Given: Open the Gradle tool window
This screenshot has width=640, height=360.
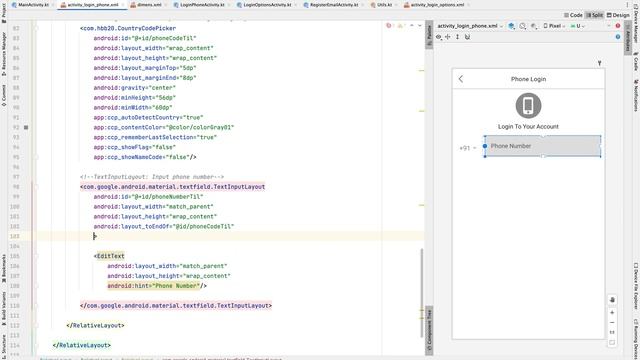Looking at the screenshot, I should point(636,62).
